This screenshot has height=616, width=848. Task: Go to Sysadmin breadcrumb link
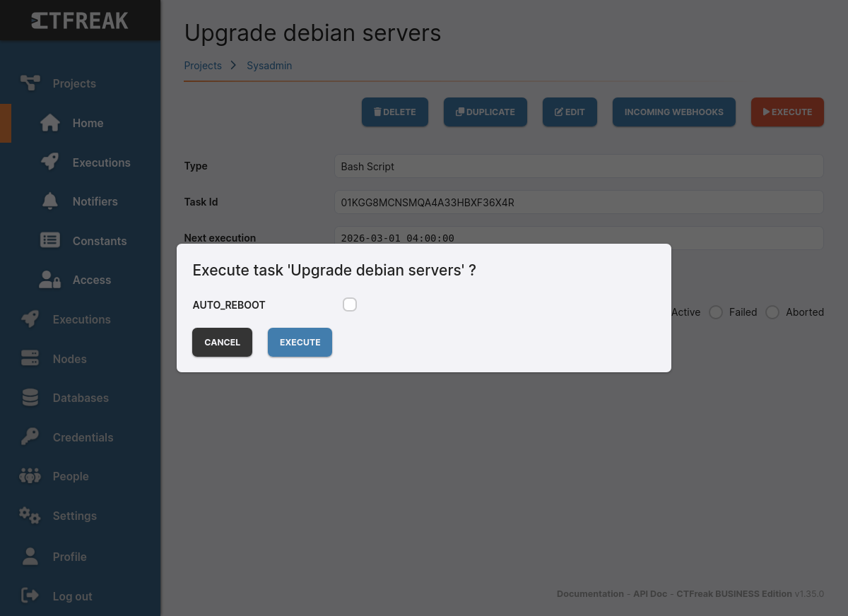269,66
